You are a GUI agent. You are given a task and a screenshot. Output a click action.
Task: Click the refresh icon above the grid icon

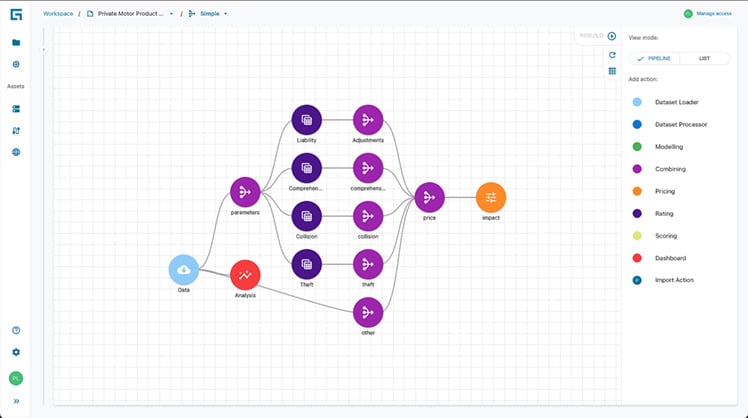[612, 55]
